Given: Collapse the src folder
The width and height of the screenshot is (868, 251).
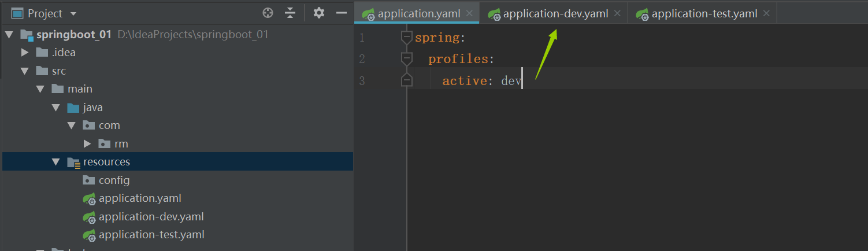Looking at the screenshot, I should pyautogui.click(x=24, y=71).
